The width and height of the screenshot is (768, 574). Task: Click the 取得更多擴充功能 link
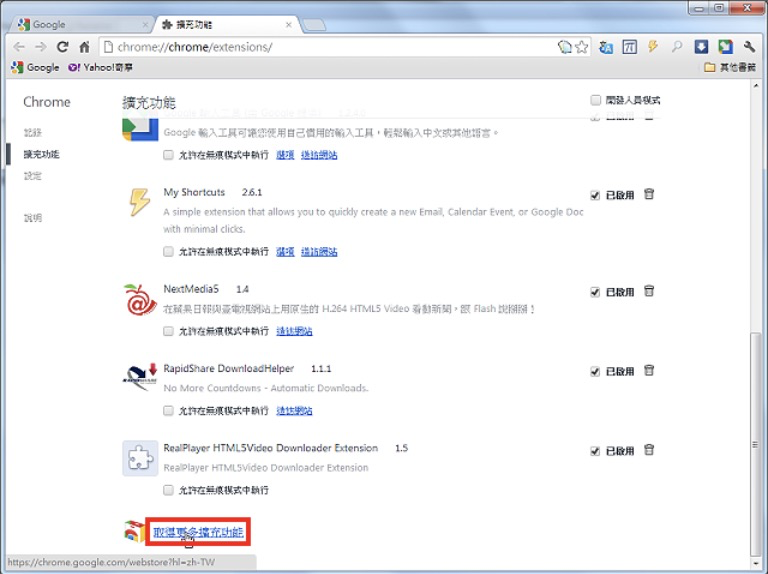(x=198, y=532)
